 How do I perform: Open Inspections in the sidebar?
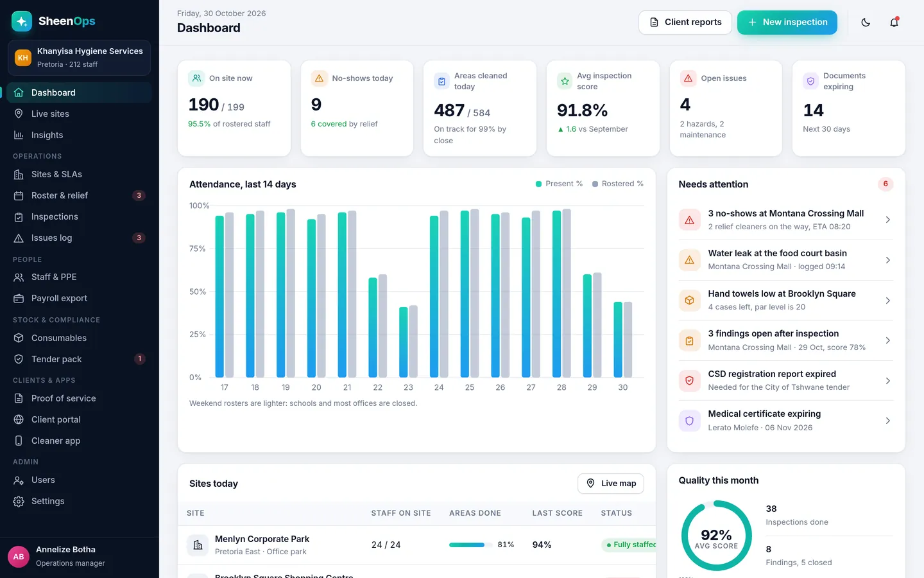click(x=80, y=216)
